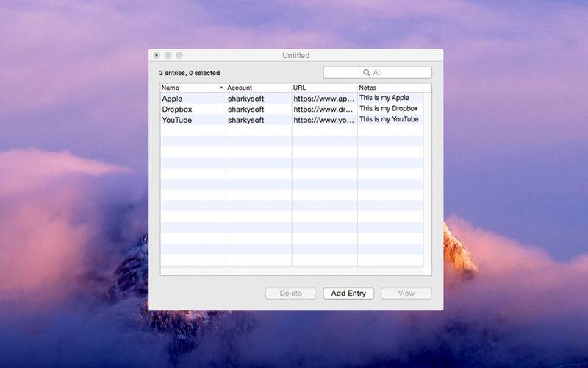This screenshot has height=368, width=588.
Task: Click sharkysoft account in Apple row
Action: point(246,99)
